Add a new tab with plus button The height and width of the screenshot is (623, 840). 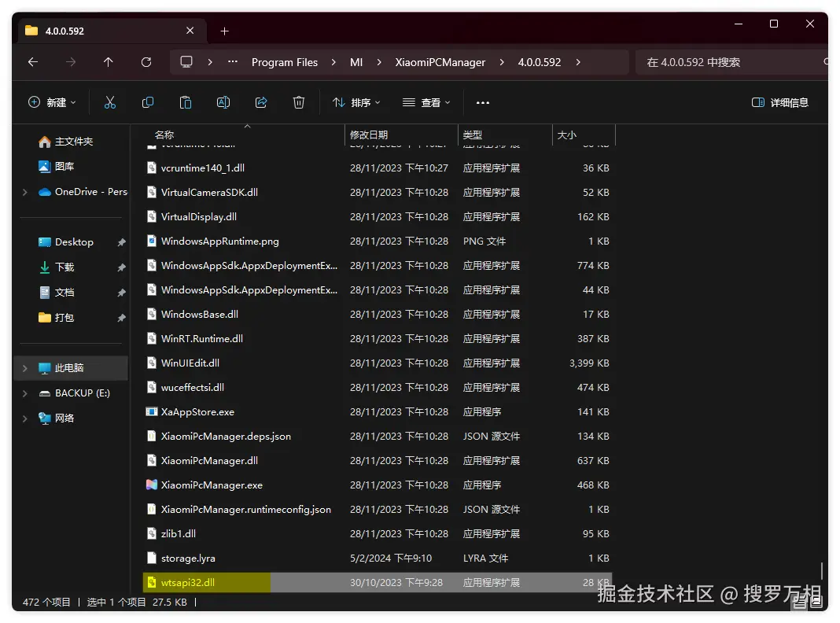(224, 31)
